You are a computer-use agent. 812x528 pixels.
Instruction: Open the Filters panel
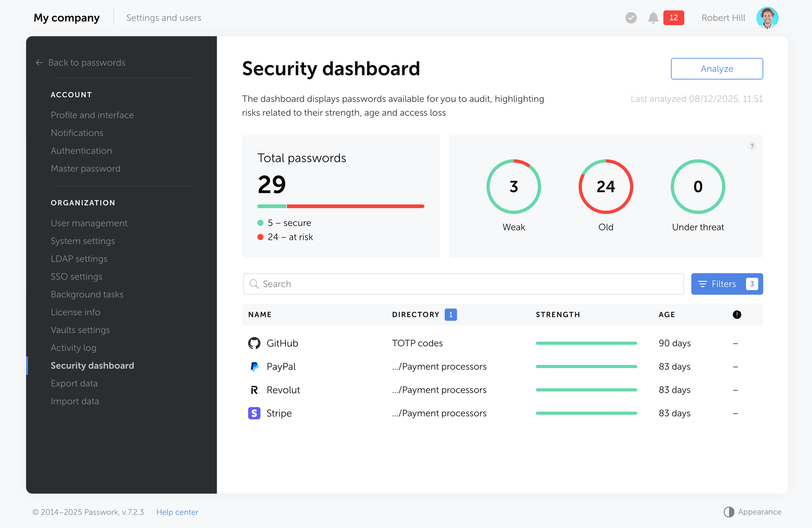727,284
